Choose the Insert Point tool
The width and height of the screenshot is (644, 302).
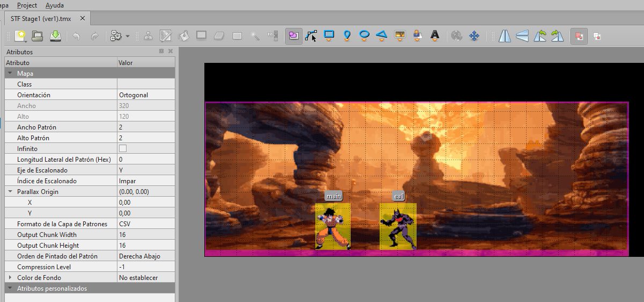click(347, 36)
